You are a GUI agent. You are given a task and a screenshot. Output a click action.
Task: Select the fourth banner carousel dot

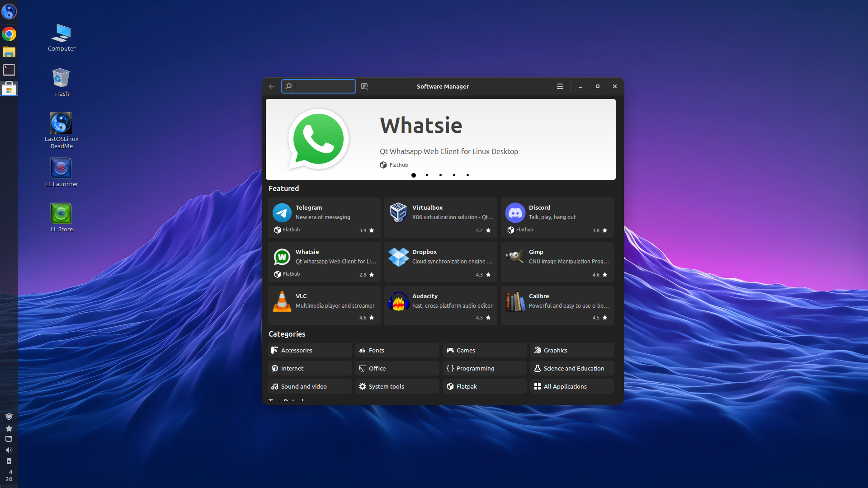[454, 175]
